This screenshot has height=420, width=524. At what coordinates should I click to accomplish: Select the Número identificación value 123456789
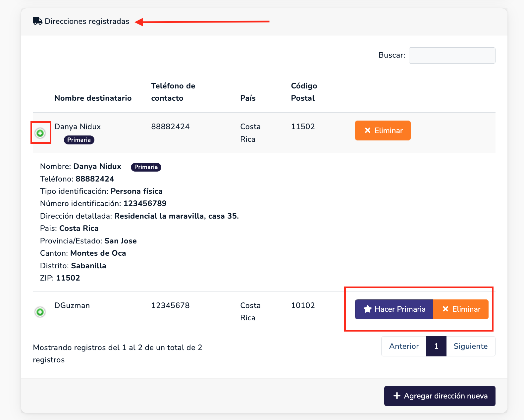145,203
